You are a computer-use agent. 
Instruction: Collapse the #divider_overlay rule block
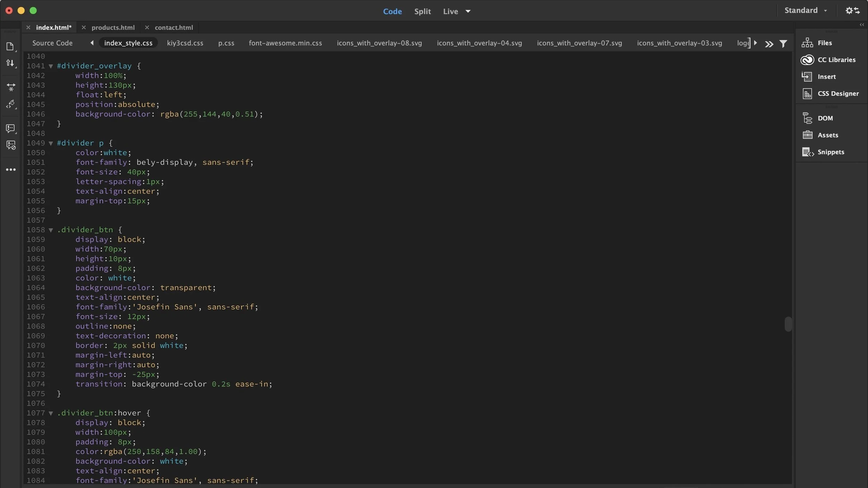pyautogui.click(x=51, y=66)
